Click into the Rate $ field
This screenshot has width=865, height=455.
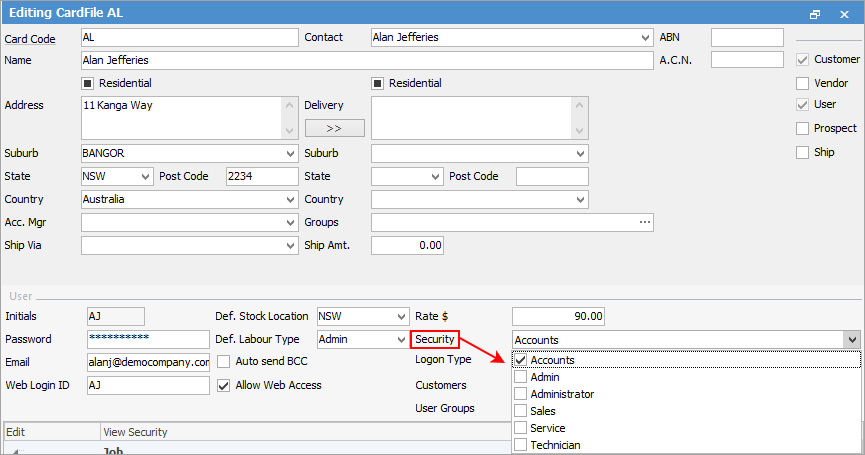(558, 316)
